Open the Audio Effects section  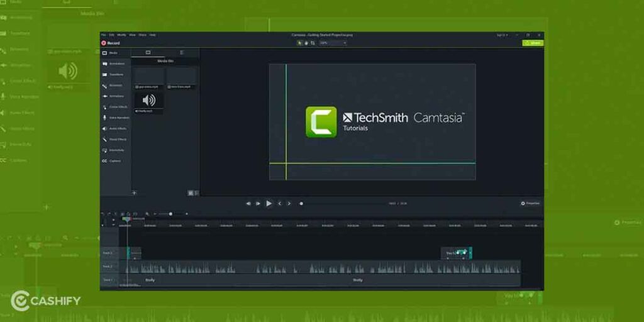pyautogui.click(x=116, y=128)
